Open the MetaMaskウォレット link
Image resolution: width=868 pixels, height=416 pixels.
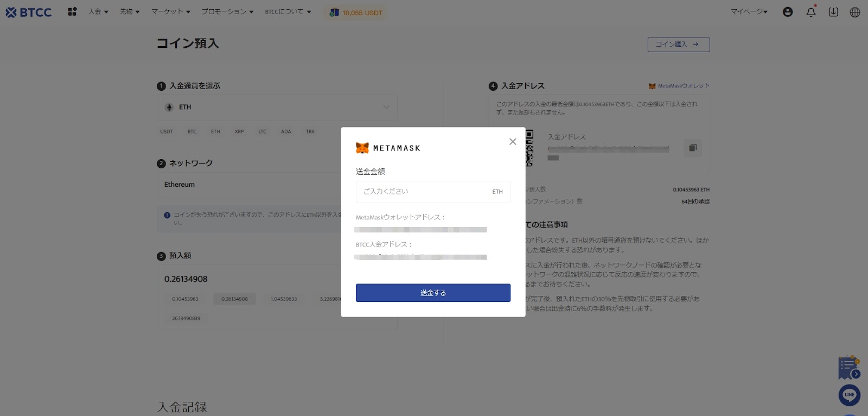(679, 86)
